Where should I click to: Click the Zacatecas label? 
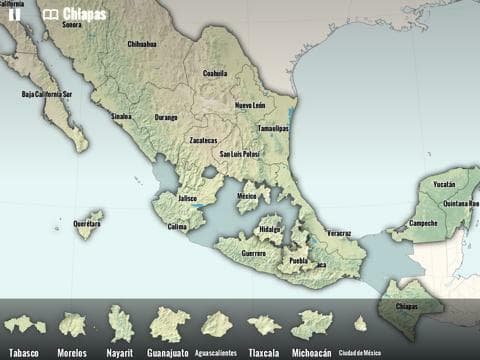pyautogui.click(x=203, y=141)
